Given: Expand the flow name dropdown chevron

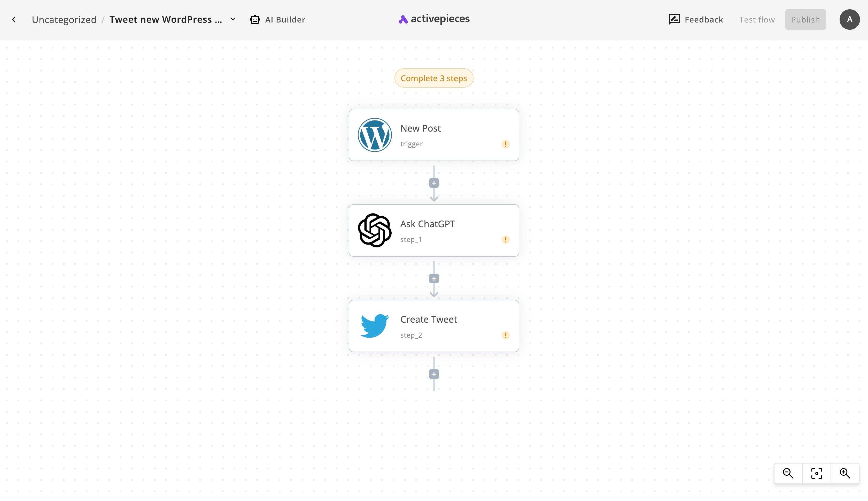Looking at the screenshot, I should [x=233, y=19].
